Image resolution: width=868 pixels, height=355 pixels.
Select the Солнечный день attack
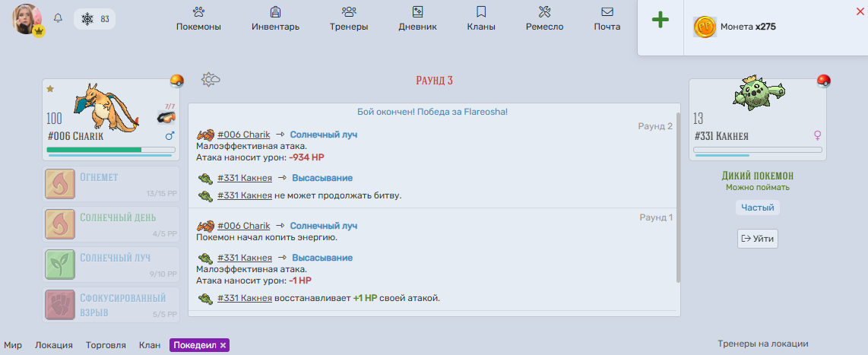click(111, 224)
